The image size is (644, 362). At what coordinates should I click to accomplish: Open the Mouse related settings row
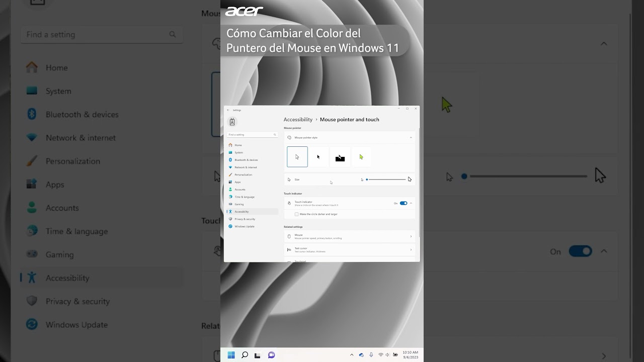[x=350, y=236]
